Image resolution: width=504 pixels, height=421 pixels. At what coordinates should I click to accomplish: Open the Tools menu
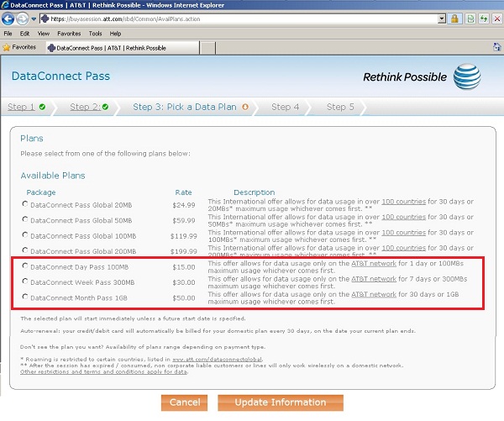pos(95,34)
